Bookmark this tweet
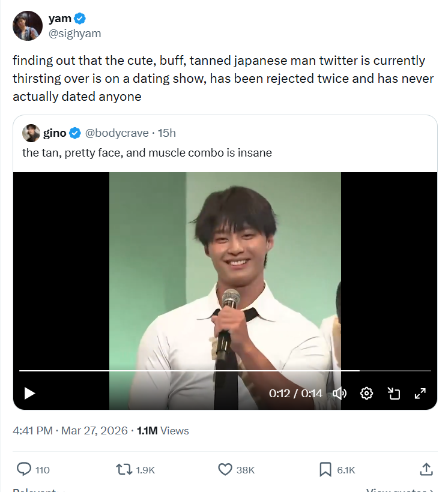Image resolution: width=448 pixels, height=492 pixels. click(x=325, y=469)
